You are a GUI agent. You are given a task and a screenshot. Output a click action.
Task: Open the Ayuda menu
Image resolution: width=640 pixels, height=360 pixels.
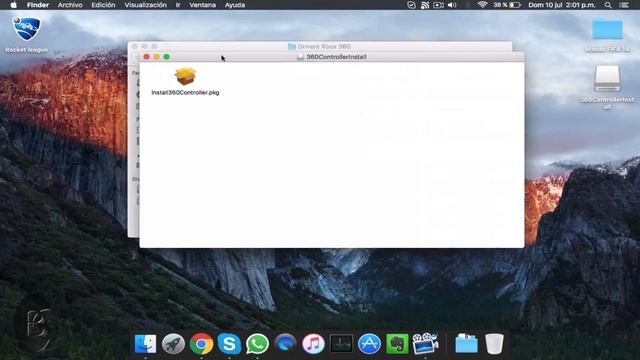click(x=235, y=5)
